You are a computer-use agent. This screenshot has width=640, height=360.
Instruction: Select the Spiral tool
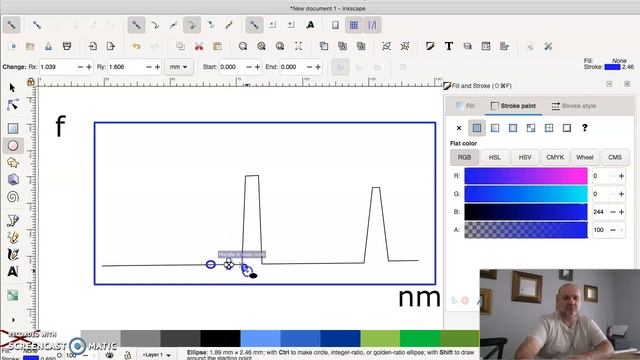pos(13,197)
